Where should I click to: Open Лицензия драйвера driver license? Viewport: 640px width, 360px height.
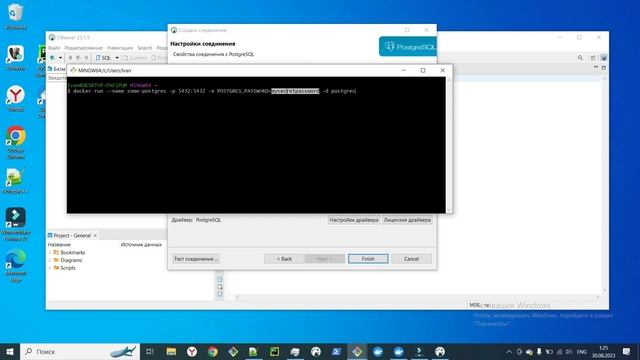pos(407,220)
